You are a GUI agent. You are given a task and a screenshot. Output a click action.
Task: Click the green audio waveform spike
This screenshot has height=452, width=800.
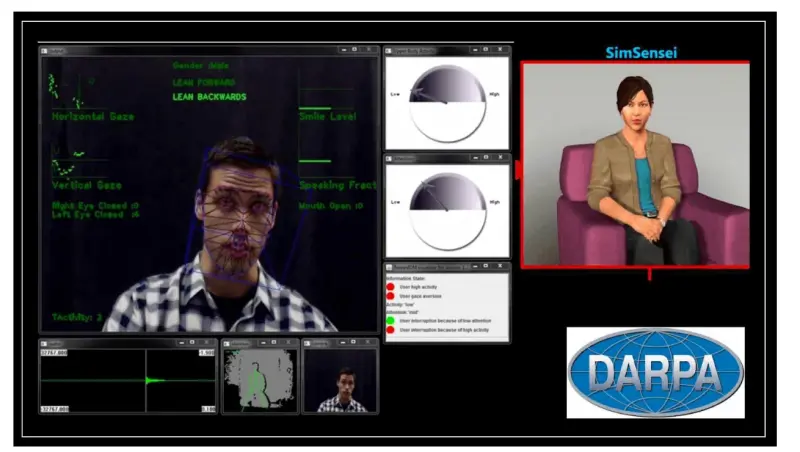[154, 380]
